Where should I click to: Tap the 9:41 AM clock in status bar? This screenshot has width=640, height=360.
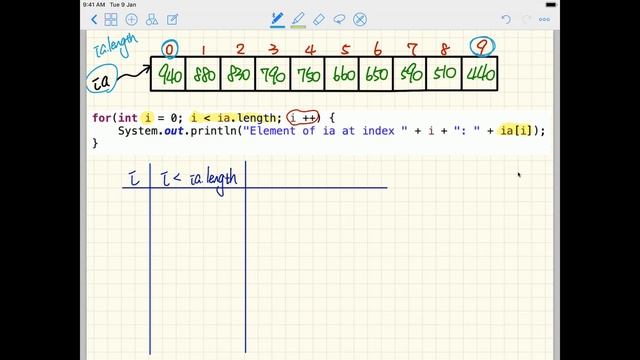[94, 4]
